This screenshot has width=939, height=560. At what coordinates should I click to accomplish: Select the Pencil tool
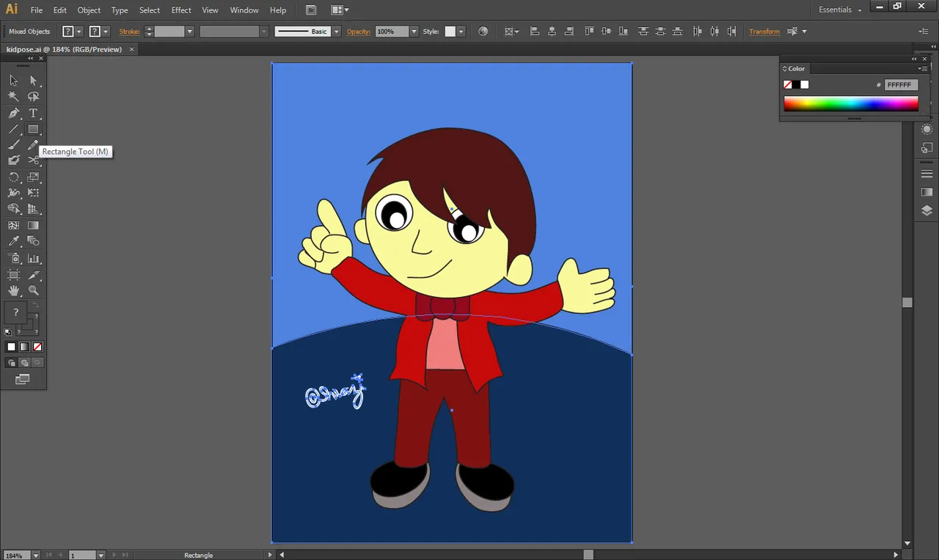pos(33,144)
